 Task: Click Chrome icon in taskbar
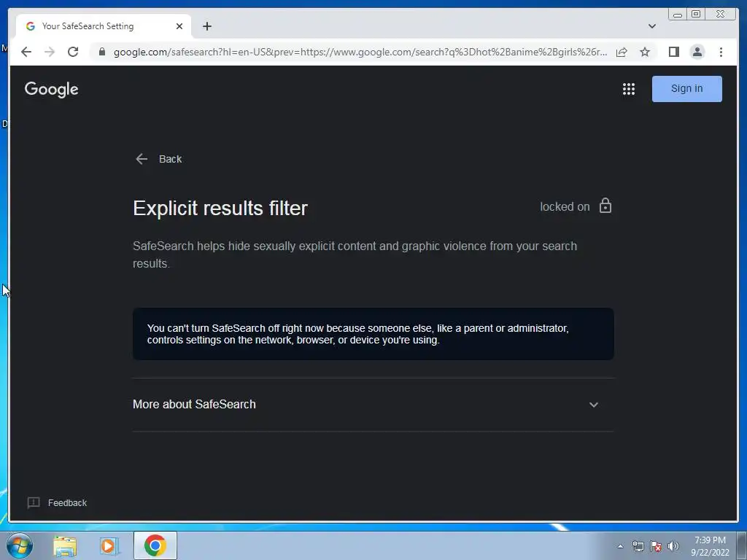point(155,545)
